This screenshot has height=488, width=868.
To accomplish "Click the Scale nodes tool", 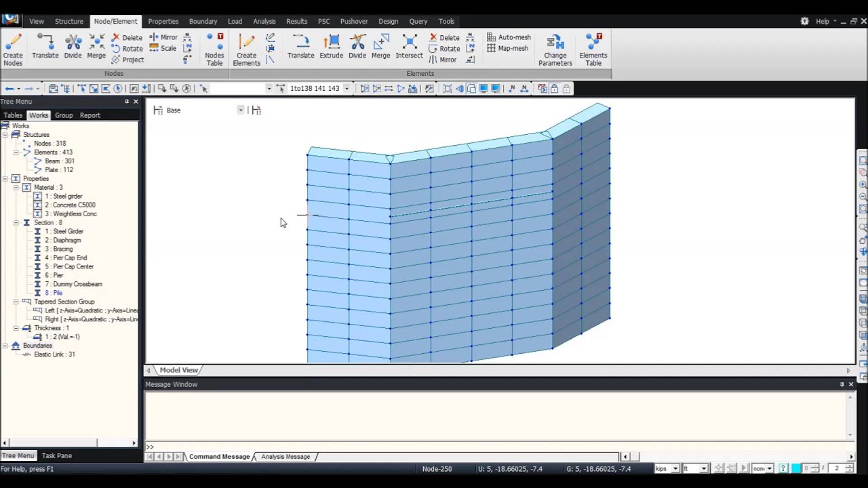I will coord(163,48).
